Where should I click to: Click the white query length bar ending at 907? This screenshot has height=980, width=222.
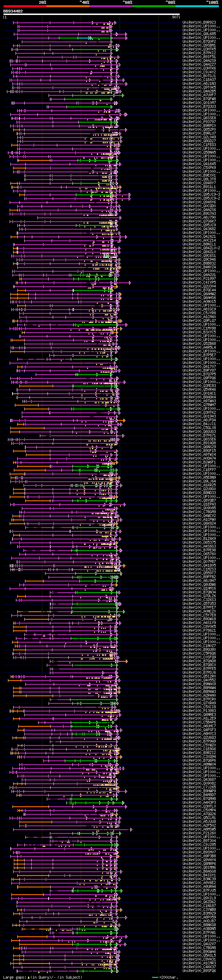click(92, 15)
